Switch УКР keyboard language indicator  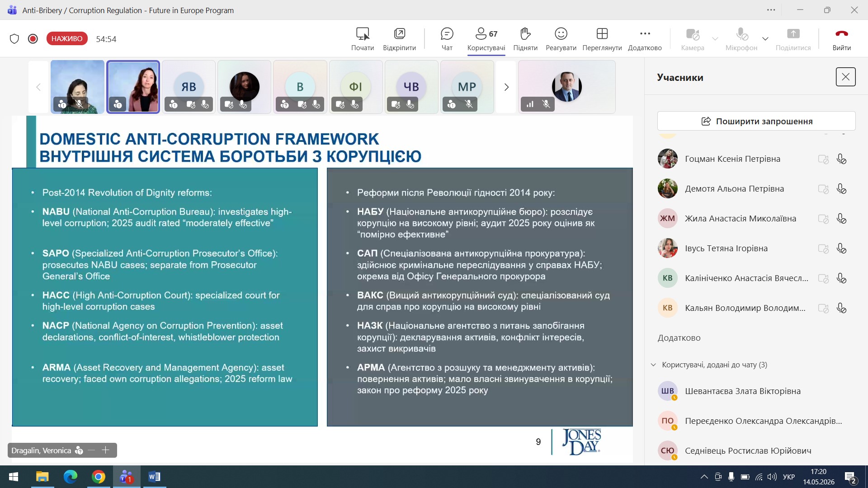click(x=789, y=477)
